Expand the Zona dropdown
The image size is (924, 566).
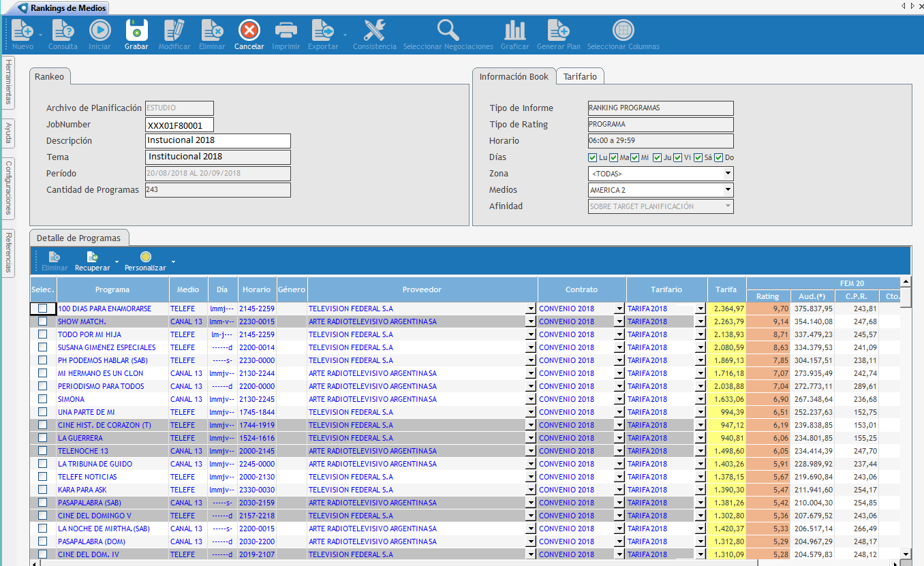[x=728, y=174]
